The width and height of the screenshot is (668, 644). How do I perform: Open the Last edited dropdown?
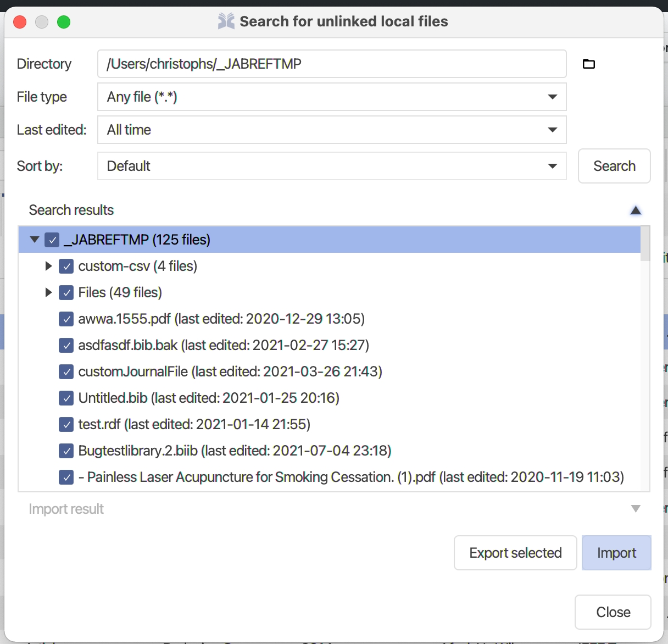pos(332,130)
